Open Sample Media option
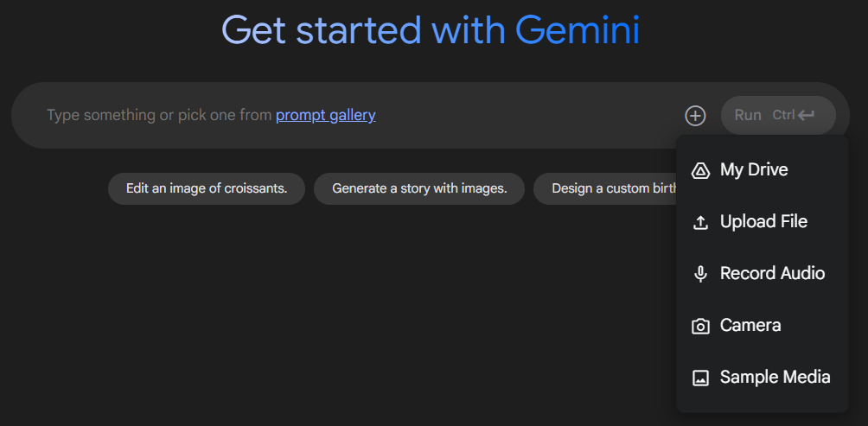The image size is (868, 426). pyautogui.click(x=763, y=378)
